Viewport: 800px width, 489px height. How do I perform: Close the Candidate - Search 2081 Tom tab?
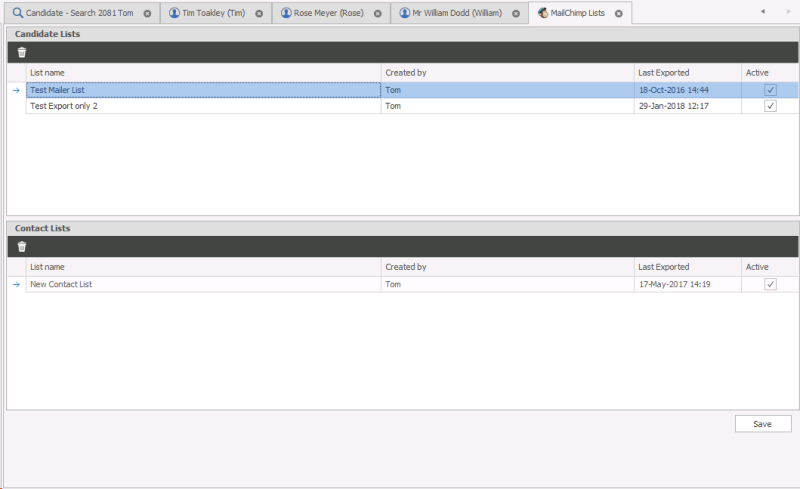point(147,14)
